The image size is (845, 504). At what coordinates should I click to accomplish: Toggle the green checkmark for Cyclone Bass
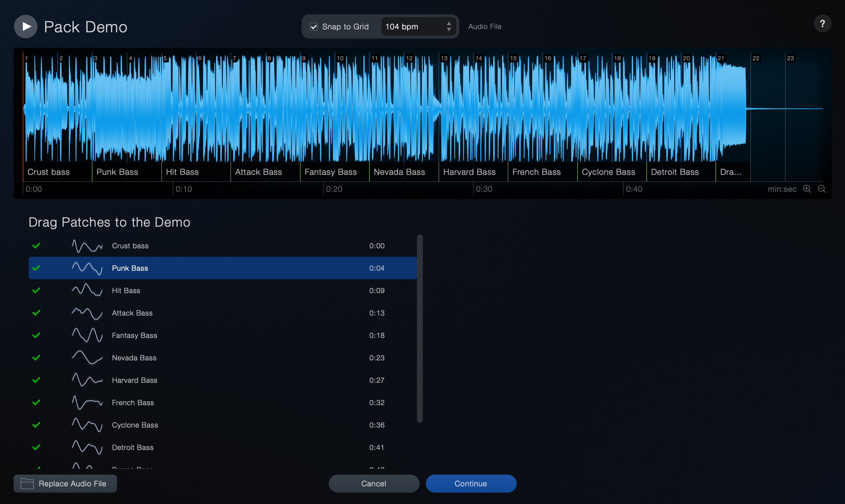point(36,425)
